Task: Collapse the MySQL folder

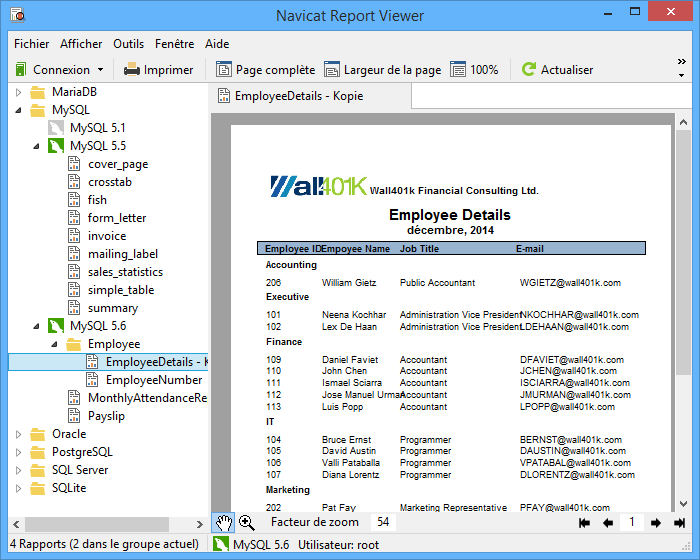Action: [18, 110]
